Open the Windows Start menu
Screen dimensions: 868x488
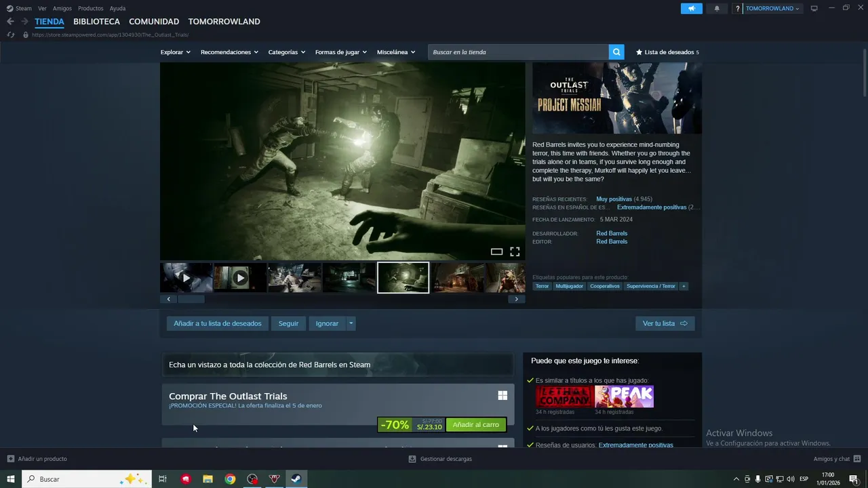[11, 479]
